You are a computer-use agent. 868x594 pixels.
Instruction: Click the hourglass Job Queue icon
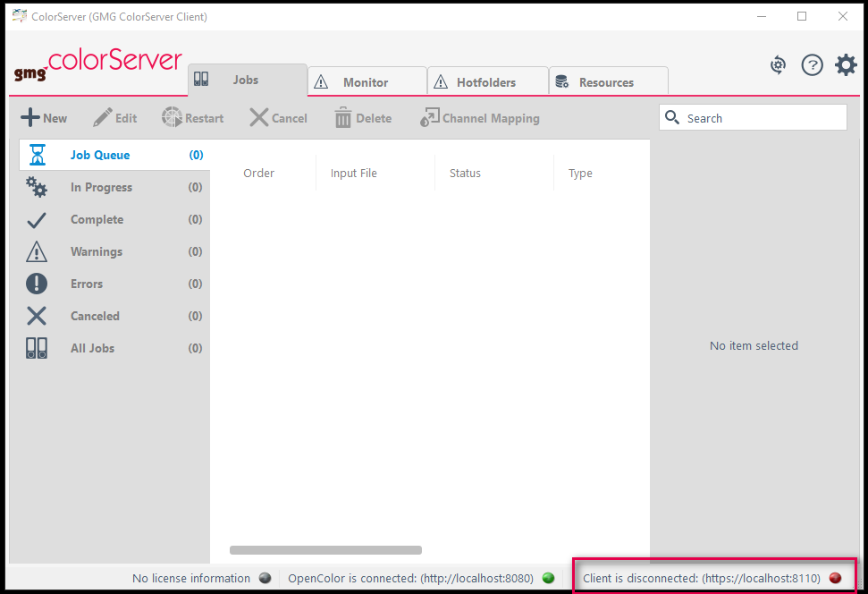(37, 155)
